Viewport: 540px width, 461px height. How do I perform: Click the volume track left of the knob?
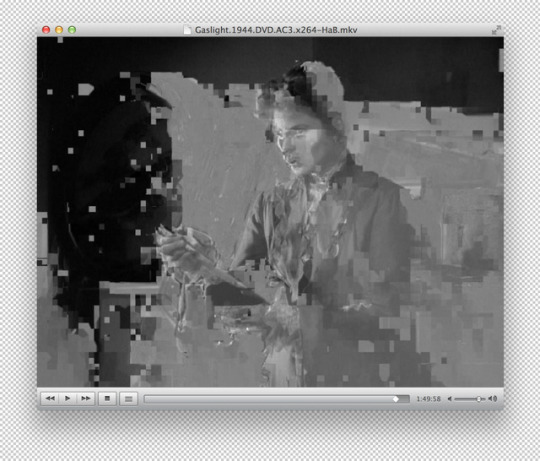pos(465,399)
